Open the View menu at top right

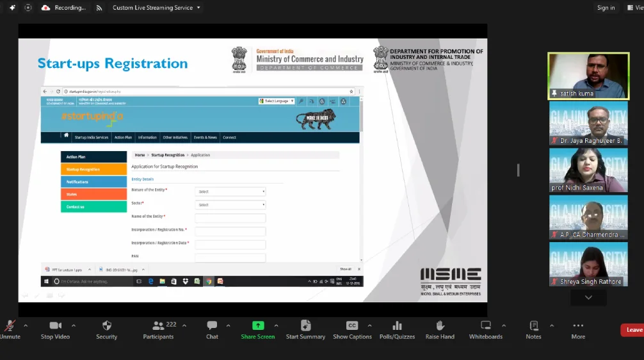[x=634, y=8]
